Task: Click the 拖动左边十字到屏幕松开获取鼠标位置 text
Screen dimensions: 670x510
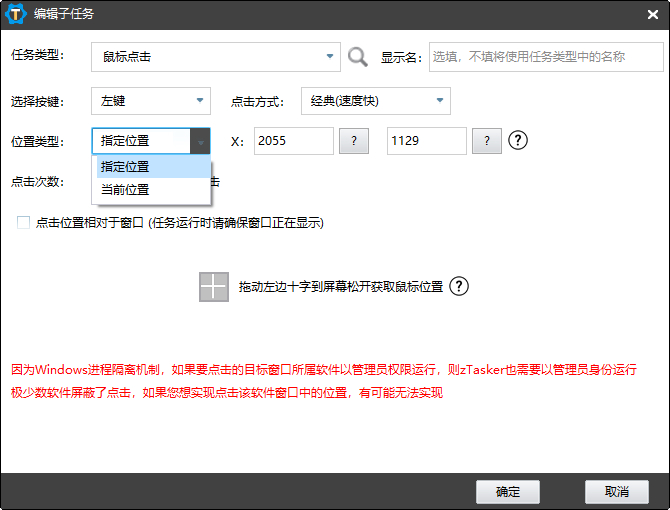Action: pyautogui.click(x=341, y=287)
